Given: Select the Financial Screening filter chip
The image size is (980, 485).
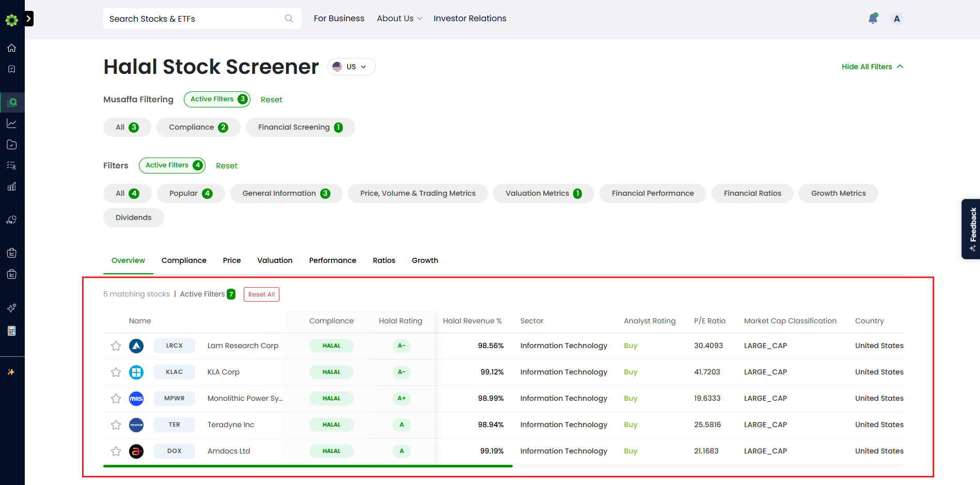Looking at the screenshot, I should coord(301,128).
